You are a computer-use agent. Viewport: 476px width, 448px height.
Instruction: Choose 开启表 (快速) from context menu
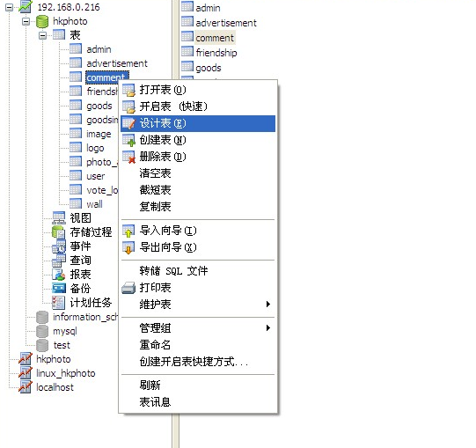pos(198,106)
